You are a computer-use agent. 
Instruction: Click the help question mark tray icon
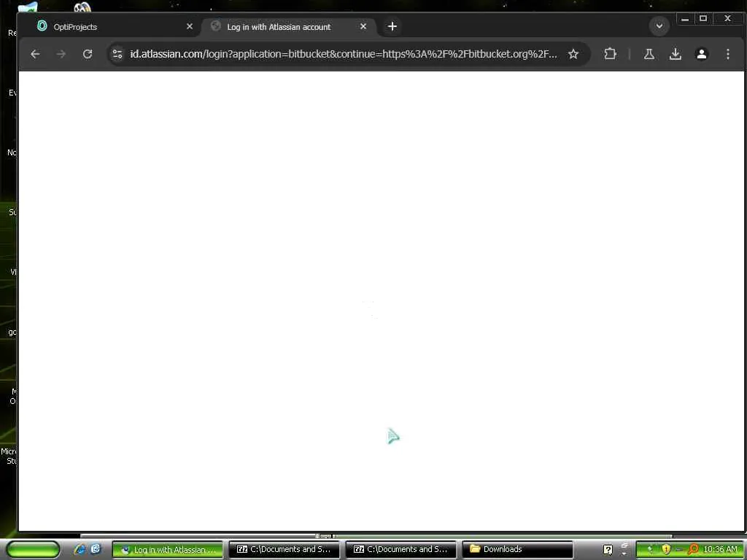click(x=608, y=550)
